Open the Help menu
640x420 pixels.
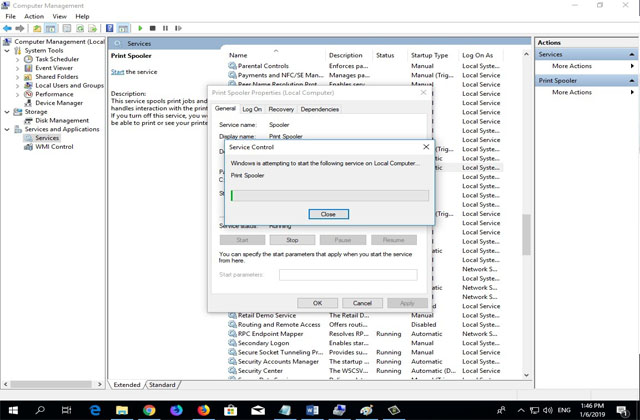point(82,16)
